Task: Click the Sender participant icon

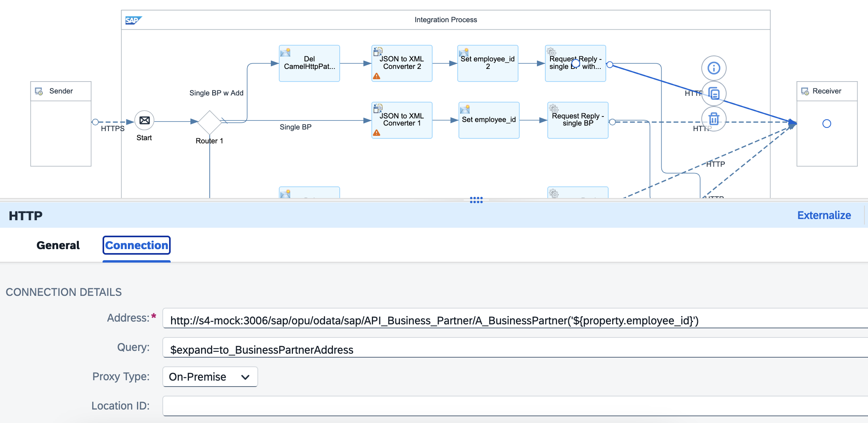Action: pyautogui.click(x=39, y=91)
